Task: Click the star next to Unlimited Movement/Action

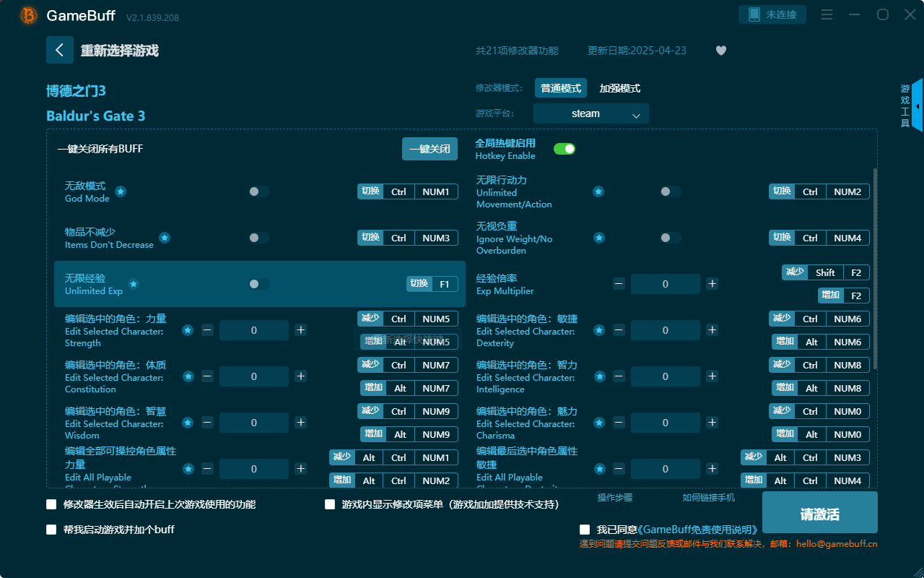Action: pyautogui.click(x=598, y=191)
